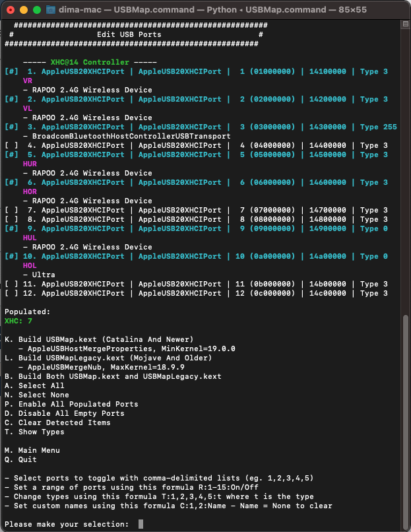This screenshot has width=411, height=532.
Task: Click the red close window button
Action: [x=11, y=10]
